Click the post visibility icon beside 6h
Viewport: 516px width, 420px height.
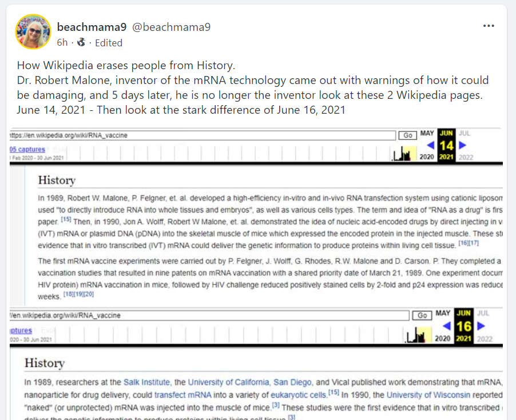point(81,42)
